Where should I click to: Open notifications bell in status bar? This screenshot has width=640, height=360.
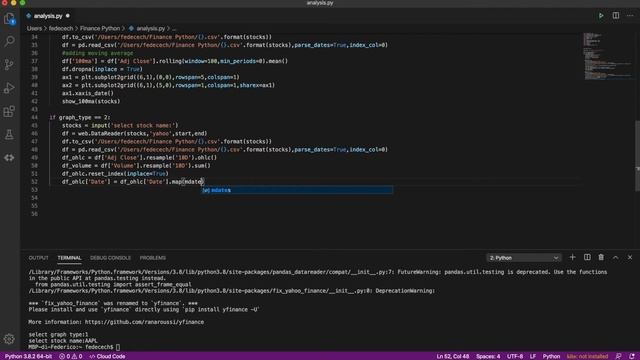click(x=631, y=356)
